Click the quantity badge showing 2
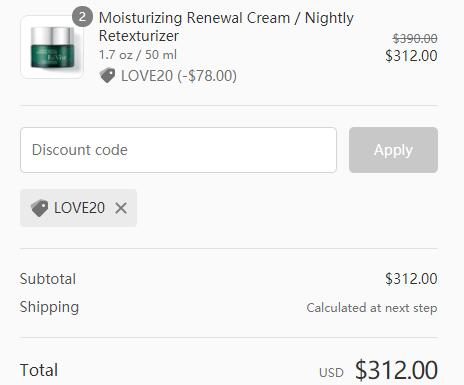Image resolution: width=464 pixels, height=385 pixels. coord(82,17)
